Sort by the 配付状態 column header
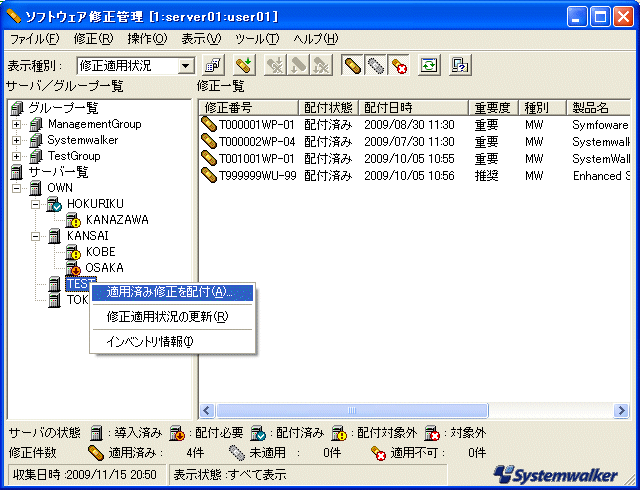The height and width of the screenshot is (490, 640). coord(329,108)
